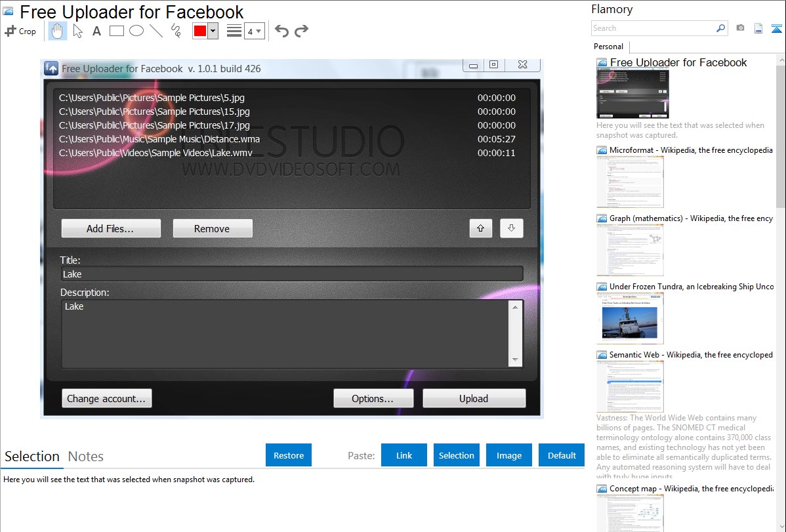Image resolution: width=786 pixels, height=532 pixels.
Task: Select the 5.jpg file row
Action: point(287,98)
